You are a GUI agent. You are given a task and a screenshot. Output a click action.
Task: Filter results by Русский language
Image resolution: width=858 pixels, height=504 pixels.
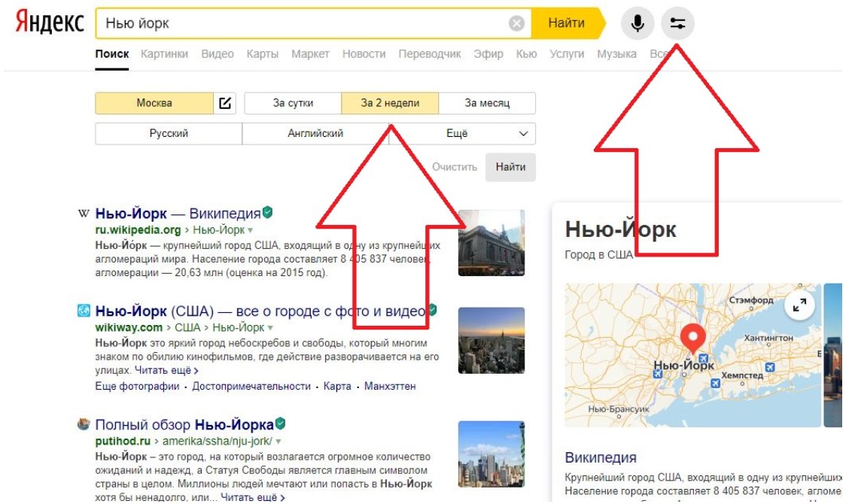pyautogui.click(x=169, y=133)
